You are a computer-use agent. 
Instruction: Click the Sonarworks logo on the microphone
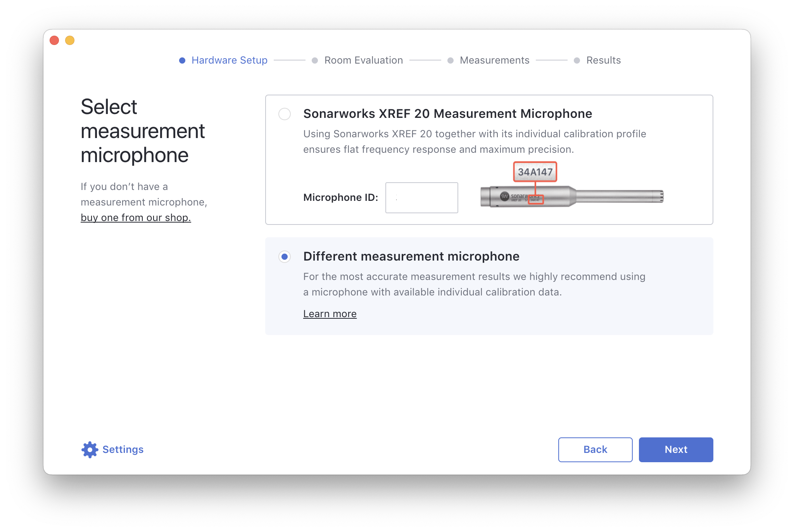504,196
